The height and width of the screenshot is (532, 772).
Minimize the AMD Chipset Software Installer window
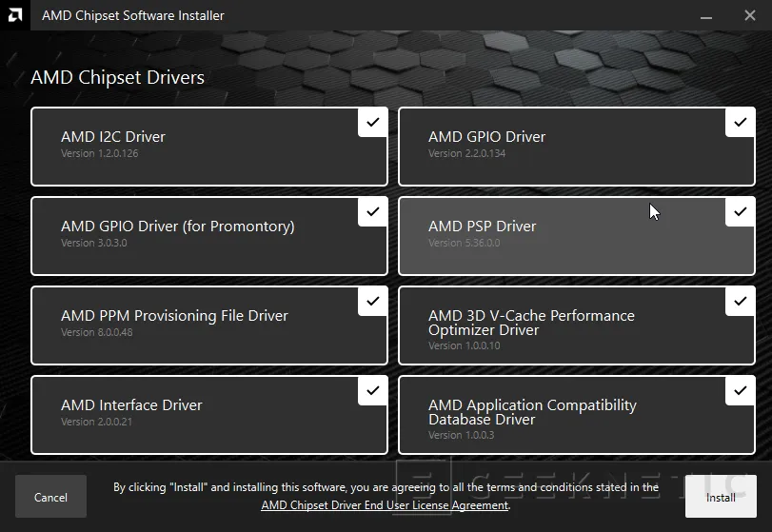tap(707, 16)
